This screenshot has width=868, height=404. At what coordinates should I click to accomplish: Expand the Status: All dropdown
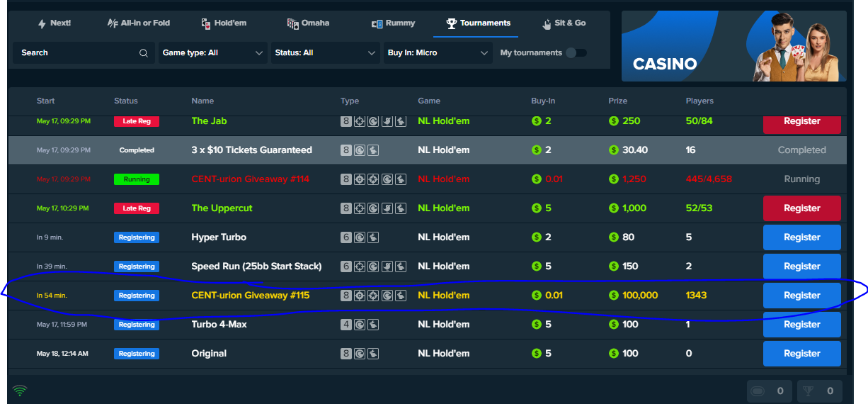coord(326,53)
